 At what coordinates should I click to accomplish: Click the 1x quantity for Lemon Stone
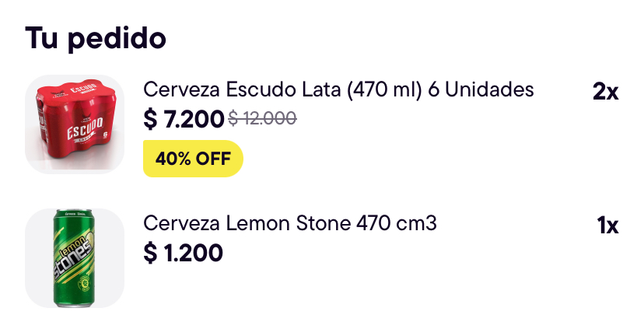[x=607, y=226]
